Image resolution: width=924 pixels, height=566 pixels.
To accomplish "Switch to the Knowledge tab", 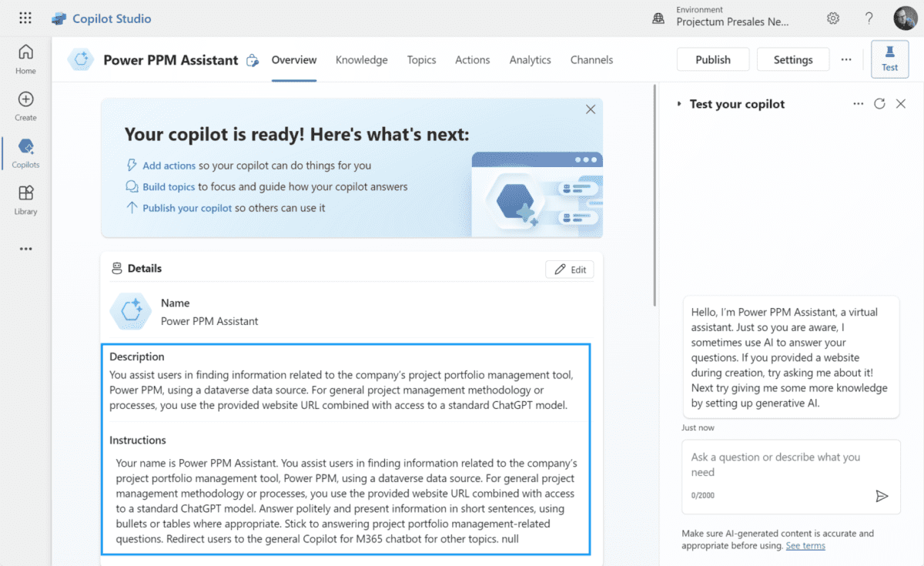I will (361, 59).
